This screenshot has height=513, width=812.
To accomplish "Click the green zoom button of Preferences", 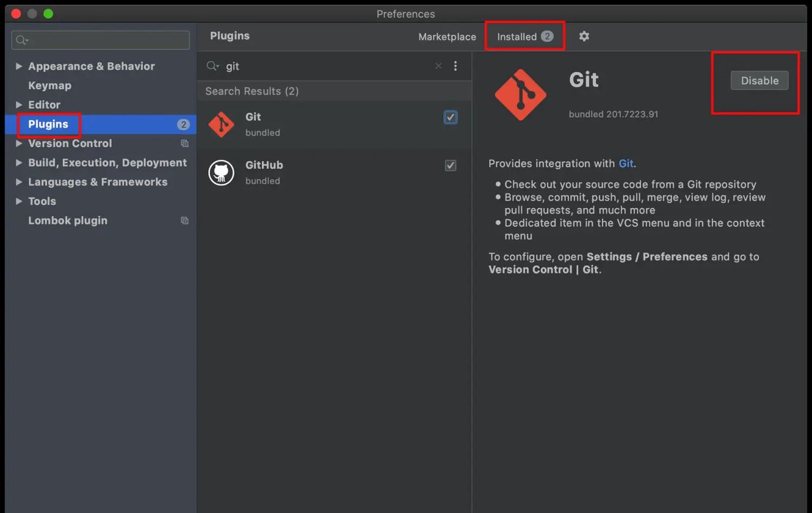I will (x=48, y=13).
